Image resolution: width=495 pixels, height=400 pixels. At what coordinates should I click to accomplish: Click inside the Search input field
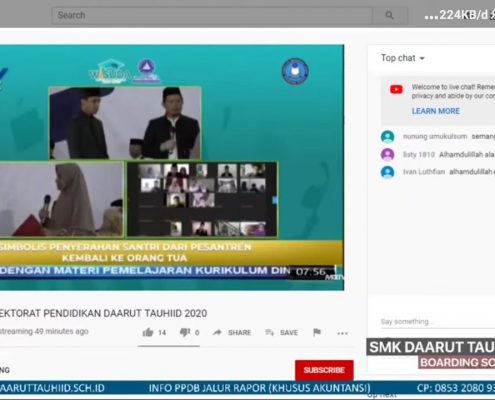tap(212, 15)
